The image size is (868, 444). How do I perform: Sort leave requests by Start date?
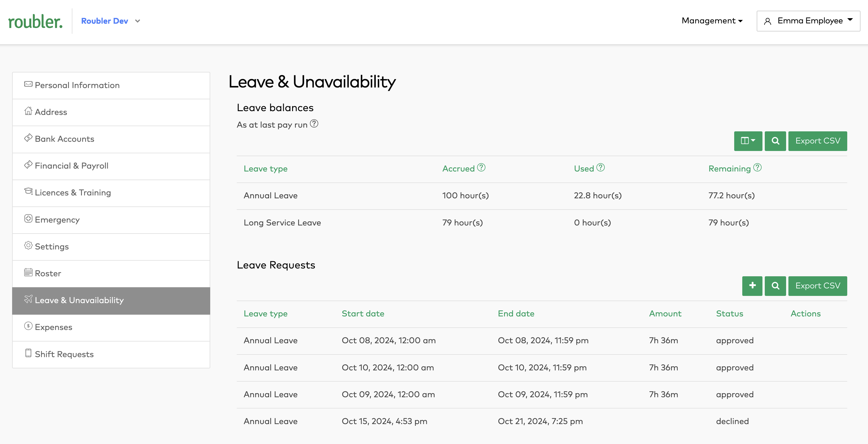(363, 314)
